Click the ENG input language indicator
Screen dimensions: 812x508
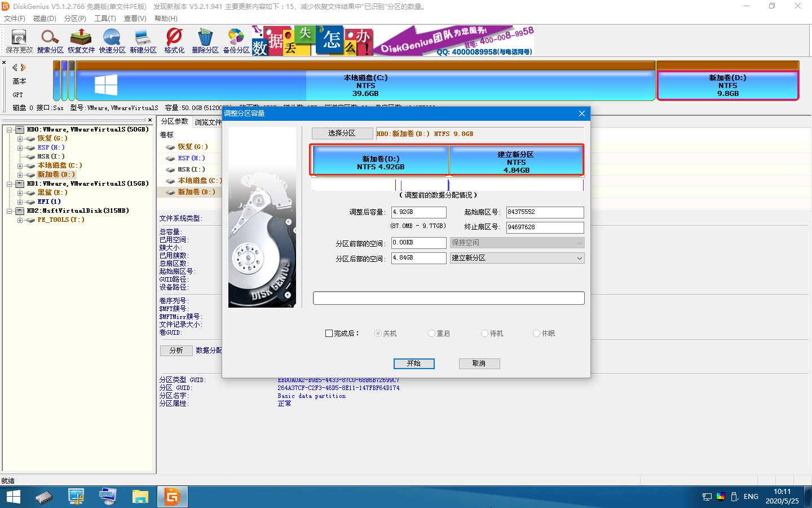pyautogui.click(x=751, y=497)
